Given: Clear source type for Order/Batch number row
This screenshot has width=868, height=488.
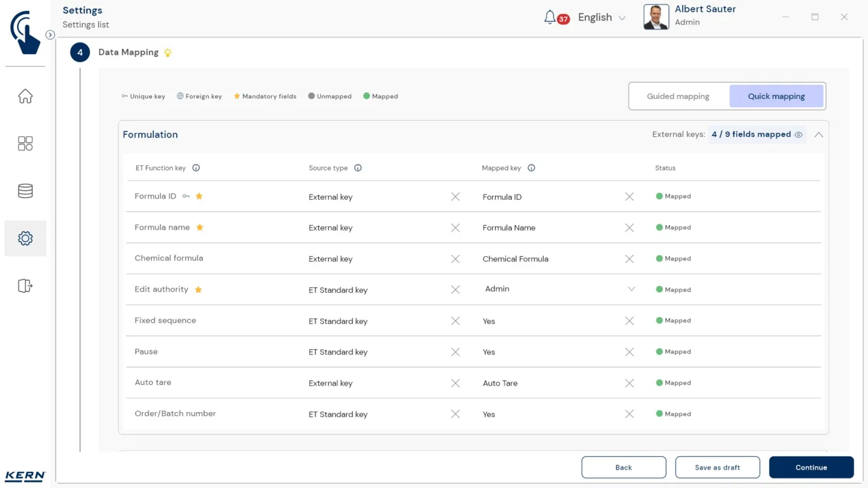Looking at the screenshot, I should pyautogui.click(x=456, y=414).
